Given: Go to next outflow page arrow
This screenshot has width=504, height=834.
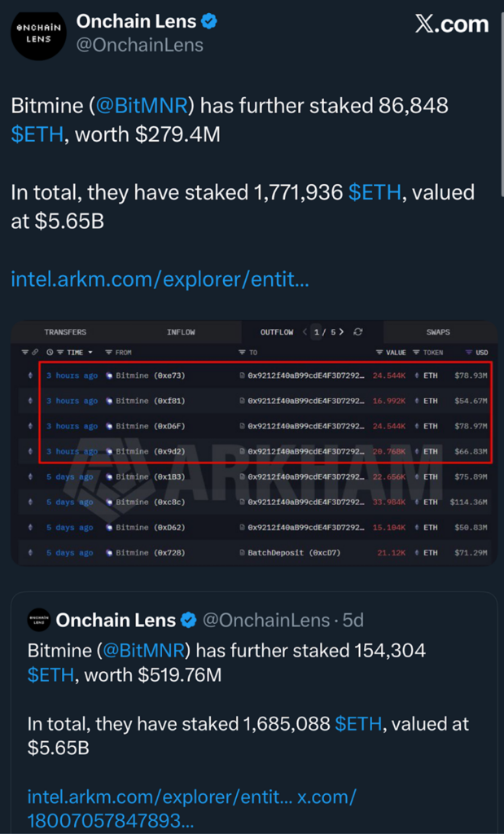Looking at the screenshot, I should click(x=341, y=332).
